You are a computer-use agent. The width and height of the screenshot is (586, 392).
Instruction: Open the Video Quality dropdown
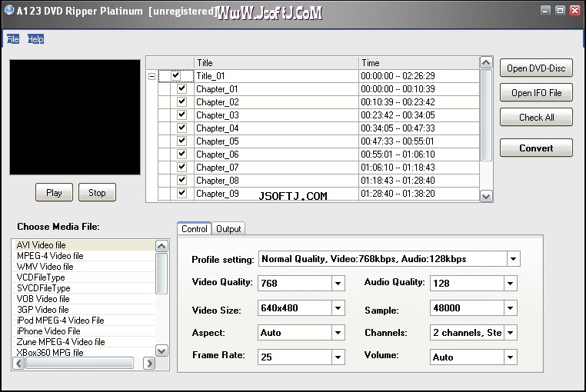click(x=338, y=284)
